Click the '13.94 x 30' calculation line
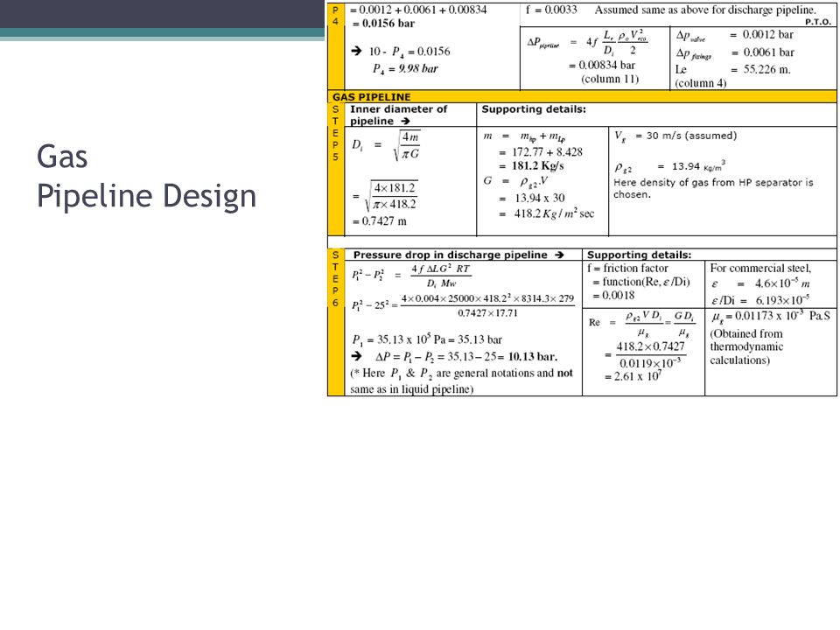The image size is (840, 630). [x=540, y=198]
